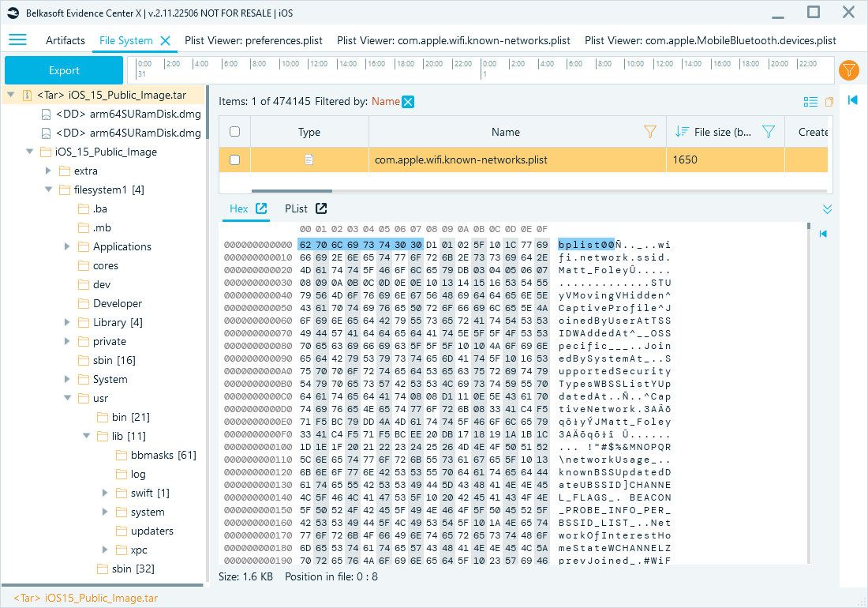Click the Export button
Image resolution: width=868 pixels, height=608 pixels.
click(64, 70)
